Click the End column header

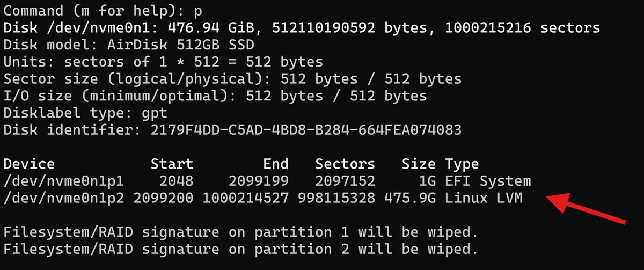tap(276, 164)
